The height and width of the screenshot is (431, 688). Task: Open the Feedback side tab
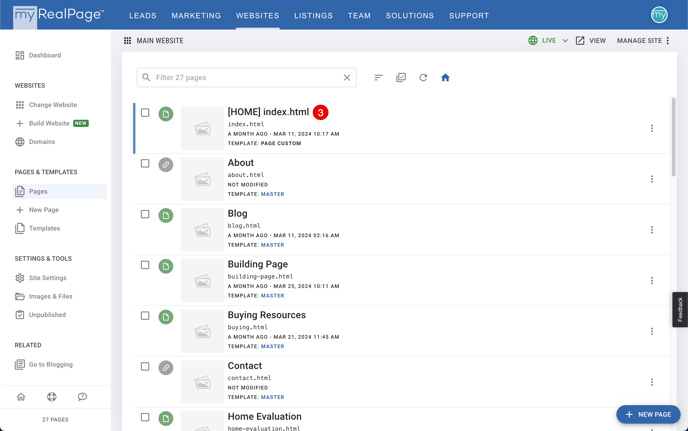coord(680,309)
